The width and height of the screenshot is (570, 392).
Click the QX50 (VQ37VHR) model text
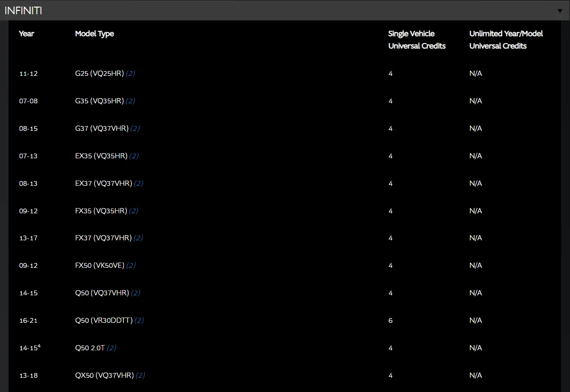[x=104, y=375]
